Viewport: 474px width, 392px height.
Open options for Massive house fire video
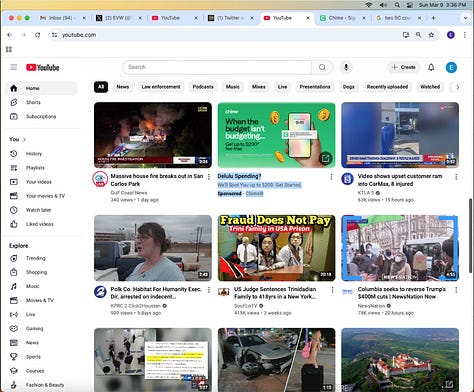click(x=209, y=177)
